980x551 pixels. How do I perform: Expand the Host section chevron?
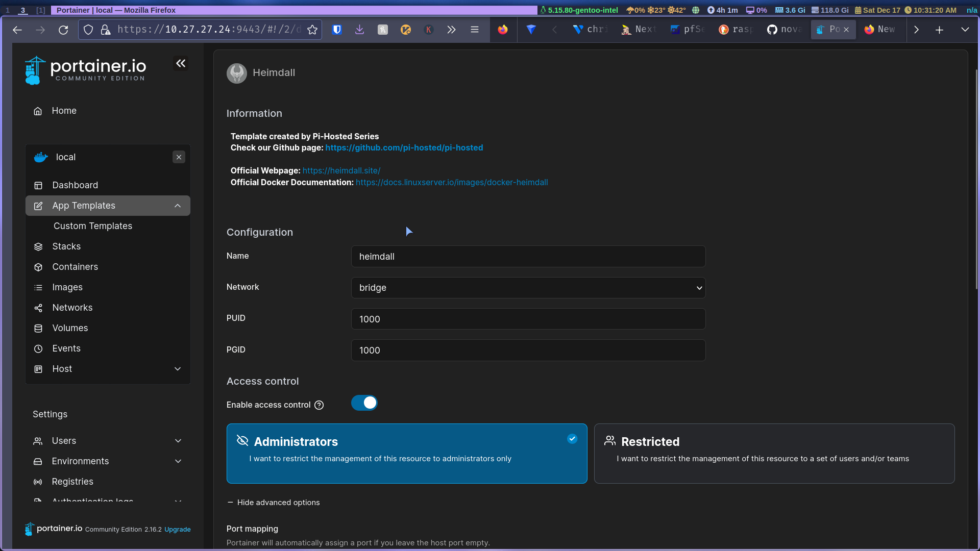pyautogui.click(x=178, y=369)
